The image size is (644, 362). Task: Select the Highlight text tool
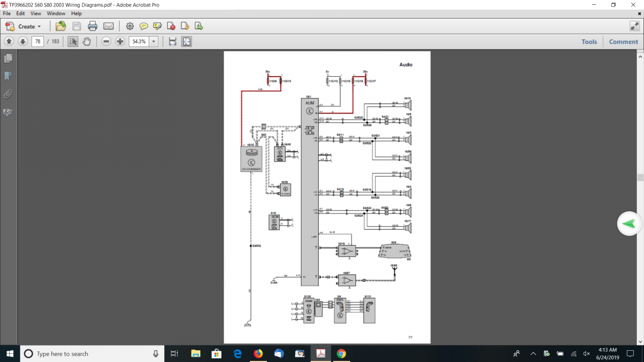(157, 26)
